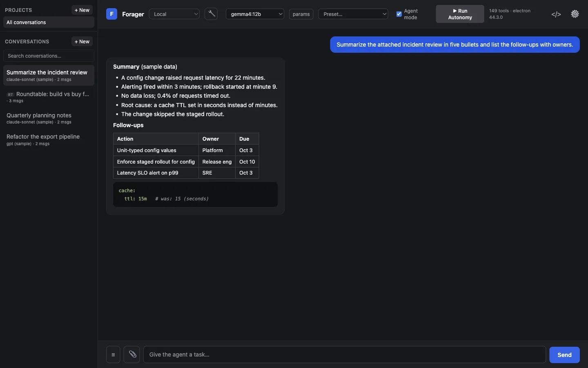The height and width of the screenshot is (368, 588).
Task: Click the user prompt message bubble
Action: tap(455, 45)
